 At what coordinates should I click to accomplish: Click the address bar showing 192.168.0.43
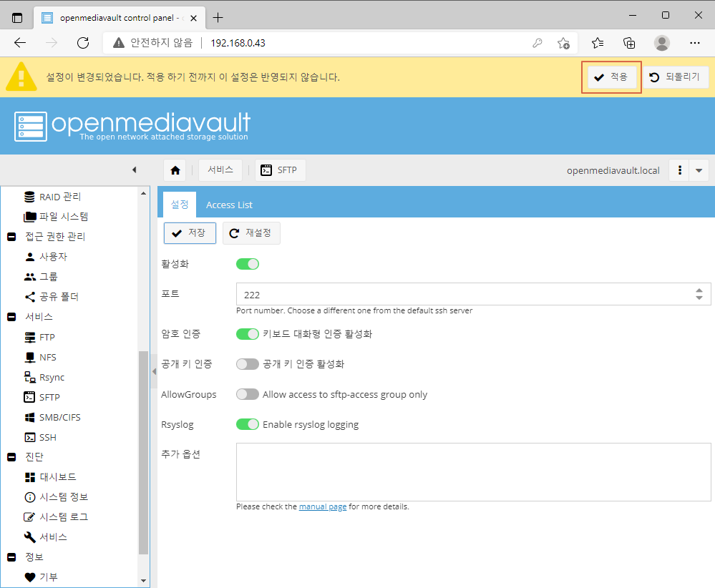coord(238,44)
